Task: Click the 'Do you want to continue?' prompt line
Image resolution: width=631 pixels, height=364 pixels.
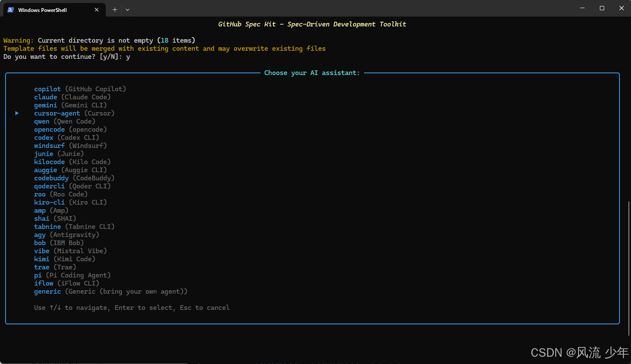Action: tap(67, 57)
